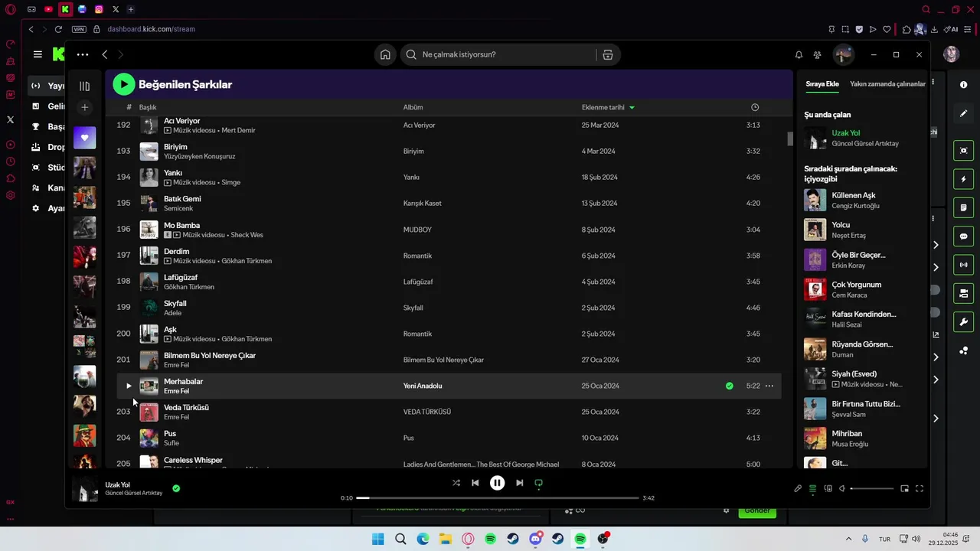Click the green Gönder button in Kick
Image resolution: width=980 pixels, height=551 pixels.
pyautogui.click(x=756, y=511)
